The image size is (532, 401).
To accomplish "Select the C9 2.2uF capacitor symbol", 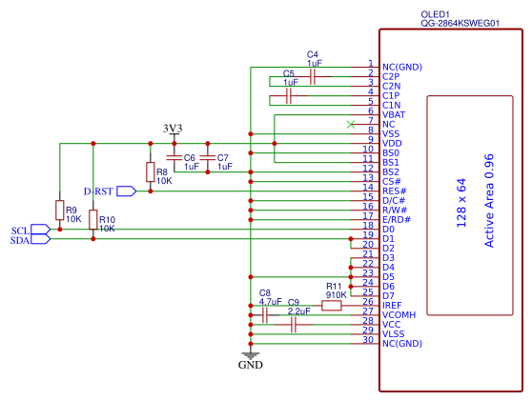I will point(294,325).
